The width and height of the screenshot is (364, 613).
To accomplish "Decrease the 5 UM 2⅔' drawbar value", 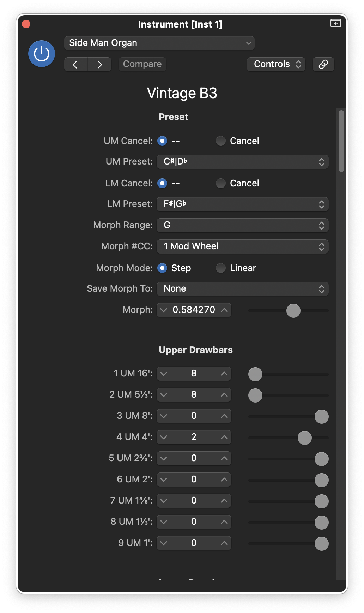I will [164, 458].
